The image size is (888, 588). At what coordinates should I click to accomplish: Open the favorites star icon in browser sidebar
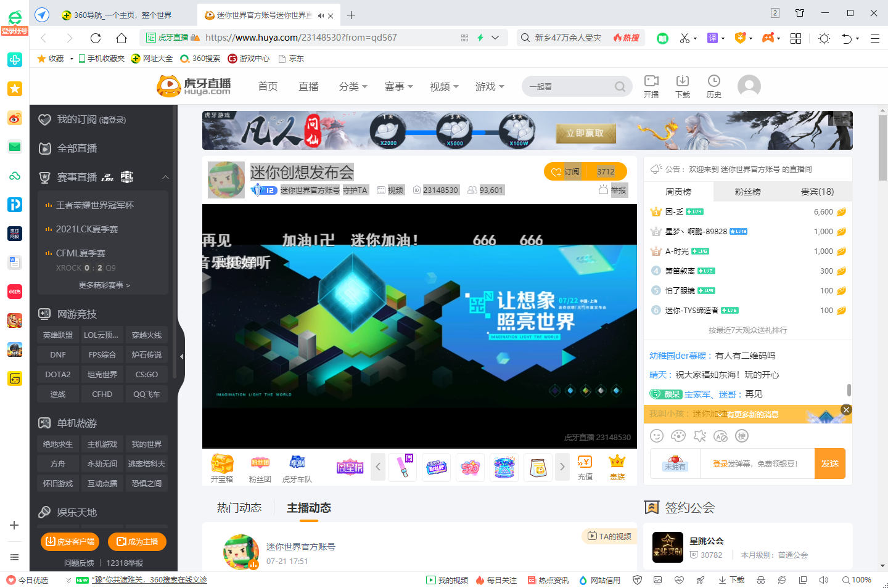pos(15,89)
